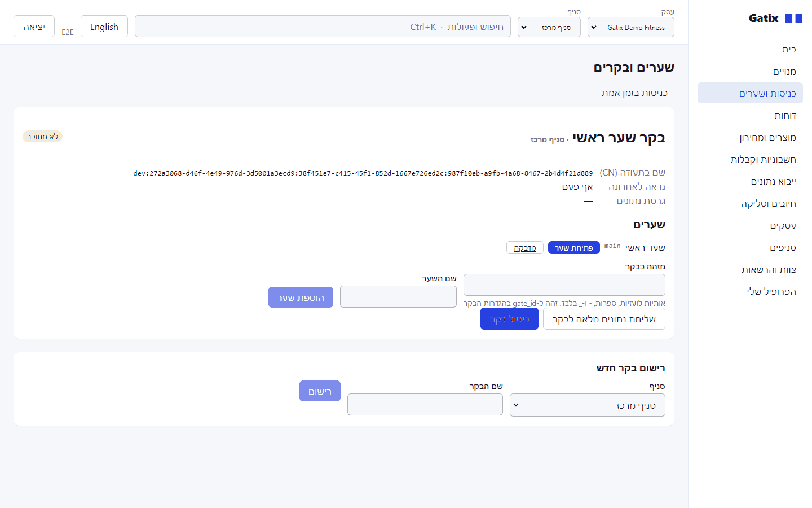This screenshot has width=812, height=508.
Task: Click the 'main' gate id label
Action: [612, 246]
